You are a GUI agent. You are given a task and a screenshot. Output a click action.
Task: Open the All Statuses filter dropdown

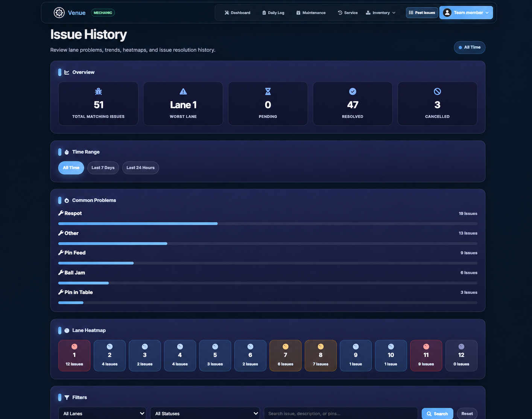pyautogui.click(x=205, y=413)
